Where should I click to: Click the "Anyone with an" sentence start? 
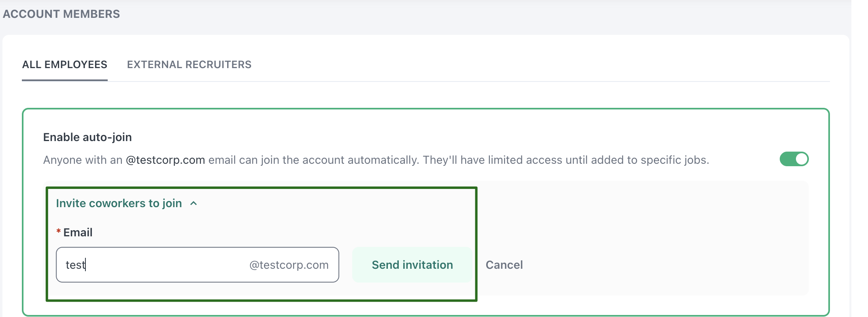83,160
